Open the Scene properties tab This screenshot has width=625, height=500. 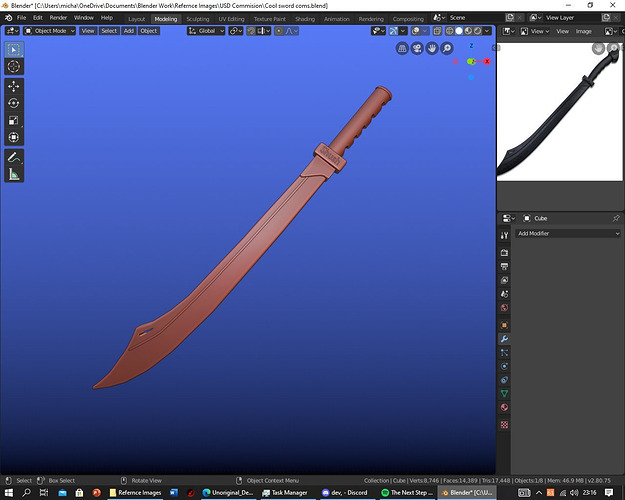504,294
